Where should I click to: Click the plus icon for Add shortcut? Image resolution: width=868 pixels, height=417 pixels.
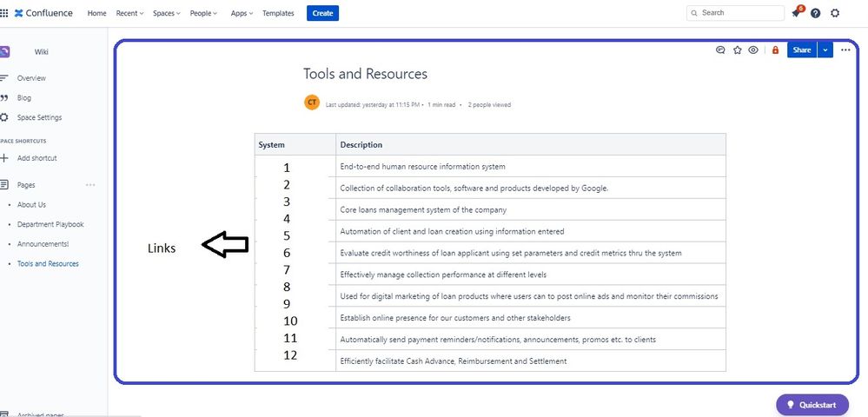click(x=3, y=158)
